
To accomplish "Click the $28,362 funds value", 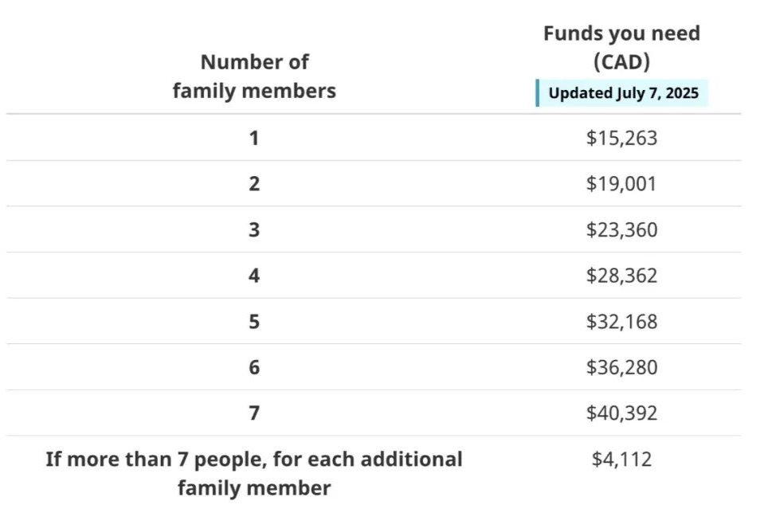I will coord(621,275).
